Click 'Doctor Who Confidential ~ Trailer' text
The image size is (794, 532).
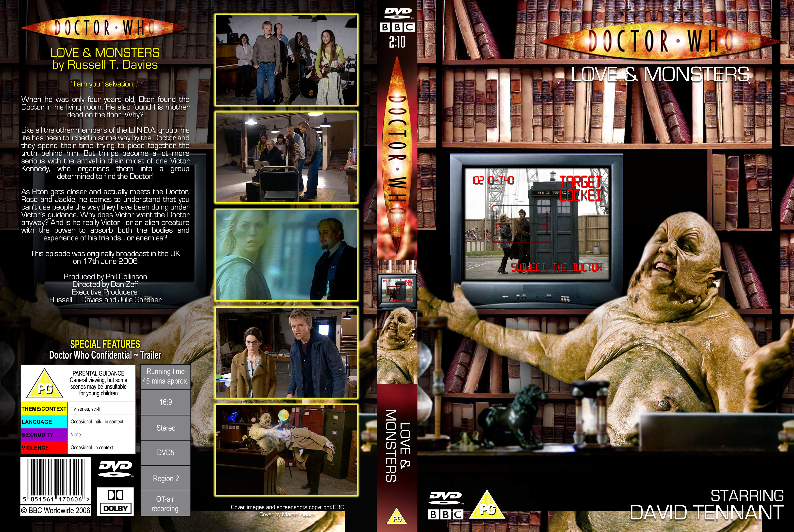(x=105, y=355)
